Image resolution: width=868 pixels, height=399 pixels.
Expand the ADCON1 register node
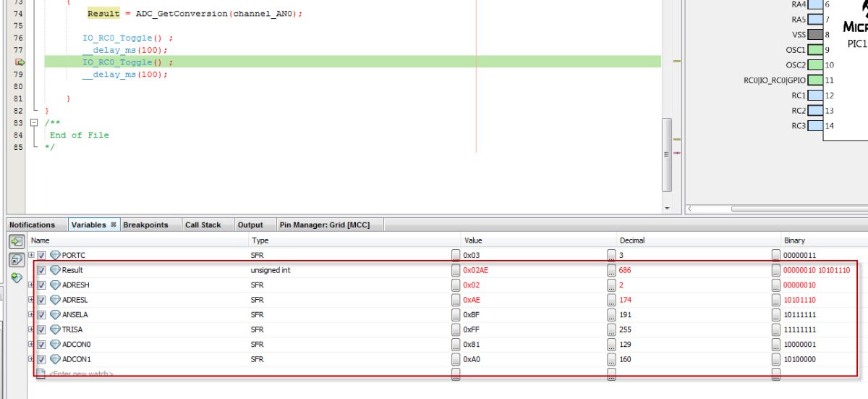pyautogui.click(x=31, y=359)
